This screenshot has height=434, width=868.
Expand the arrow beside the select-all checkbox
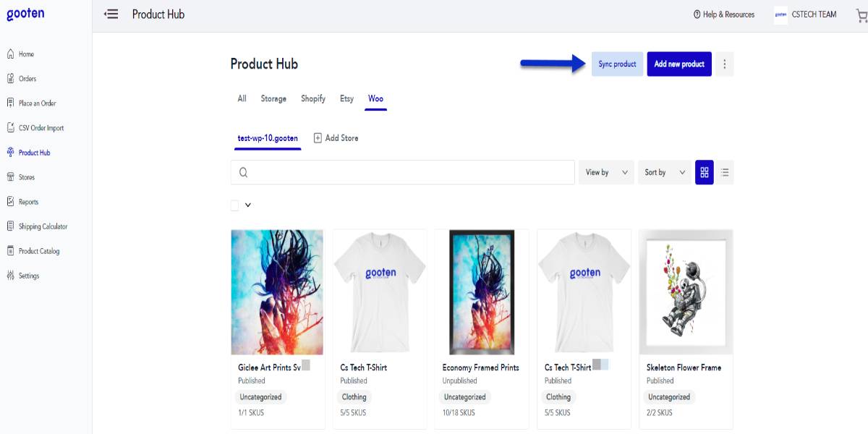click(x=248, y=205)
